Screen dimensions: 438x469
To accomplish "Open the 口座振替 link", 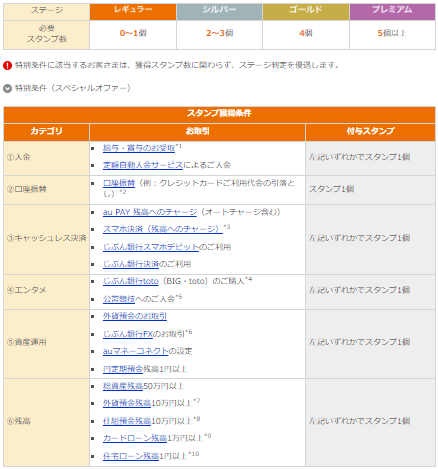I will pyautogui.click(x=119, y=183).
